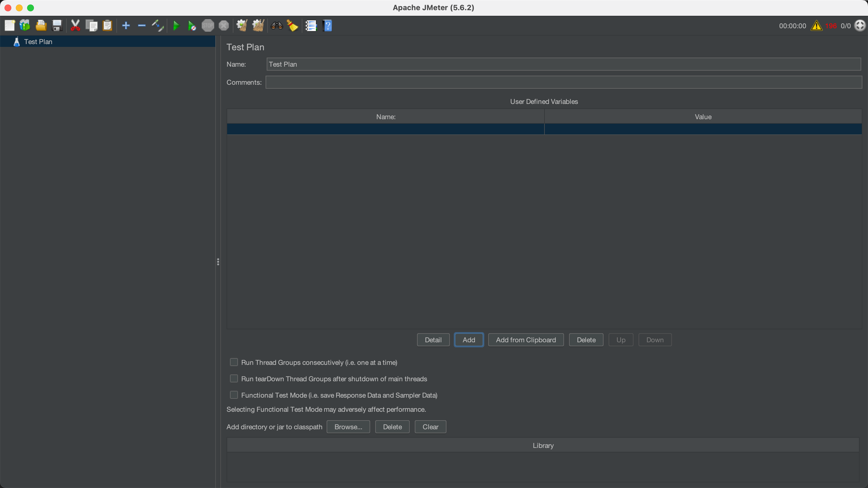
Task: Click the Toggle tree expand icon
Action: 157,26
